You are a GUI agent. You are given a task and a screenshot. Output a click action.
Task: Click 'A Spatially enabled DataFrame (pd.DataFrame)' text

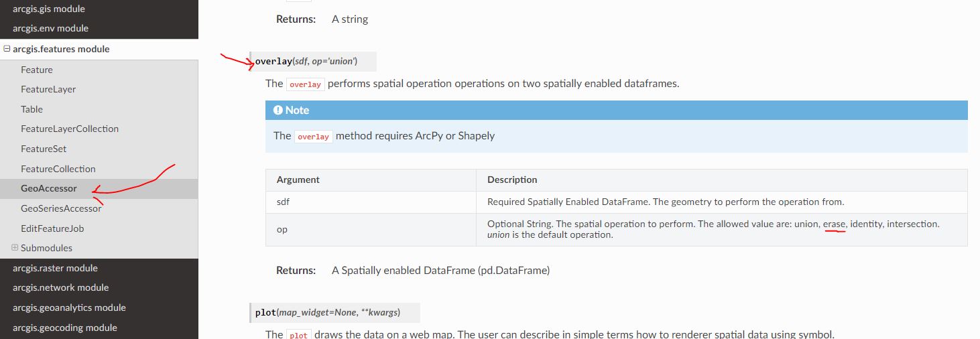[x=440, y=271]
